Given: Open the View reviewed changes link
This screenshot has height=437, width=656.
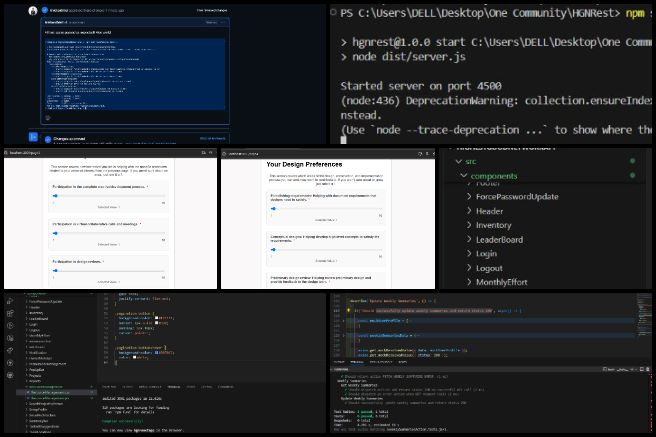Looking at the screenshot, I should [212, 10].
